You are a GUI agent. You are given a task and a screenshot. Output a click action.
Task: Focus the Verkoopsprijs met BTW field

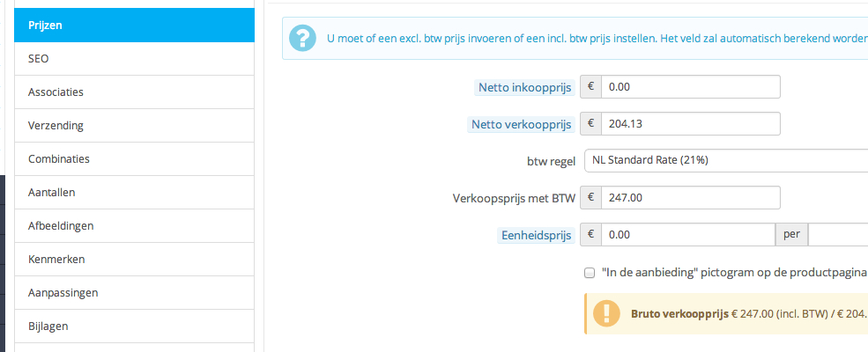691,198
